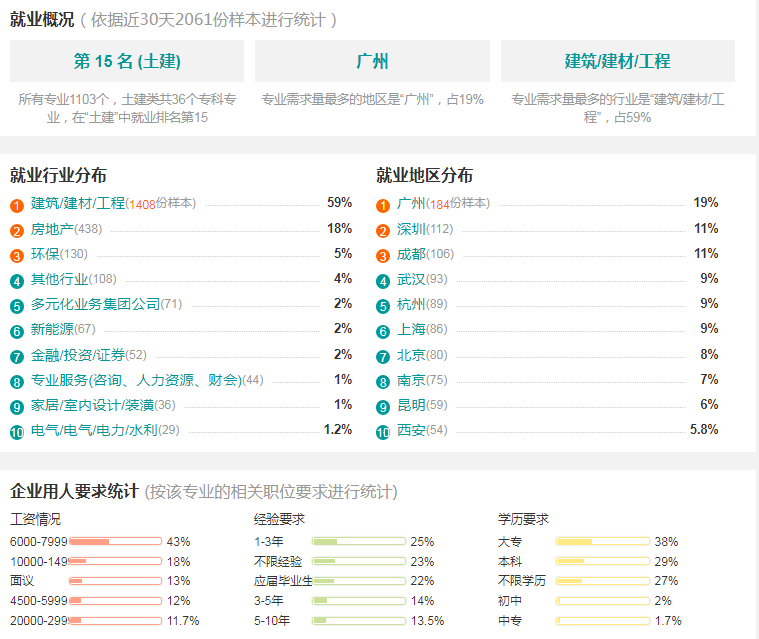Open the 深圳 region link
This screenshot has height=639, width=759.
pos(411,229)
